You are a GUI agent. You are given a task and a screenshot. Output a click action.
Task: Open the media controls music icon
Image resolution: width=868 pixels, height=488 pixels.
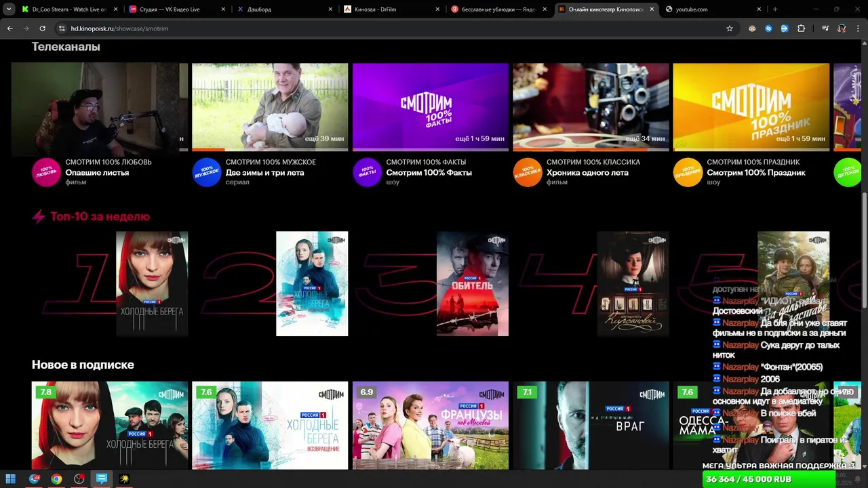click(825, 28)
